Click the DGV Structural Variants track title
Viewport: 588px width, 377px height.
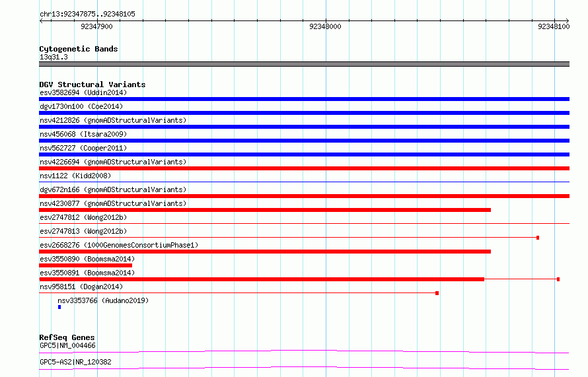click(92, 85)
